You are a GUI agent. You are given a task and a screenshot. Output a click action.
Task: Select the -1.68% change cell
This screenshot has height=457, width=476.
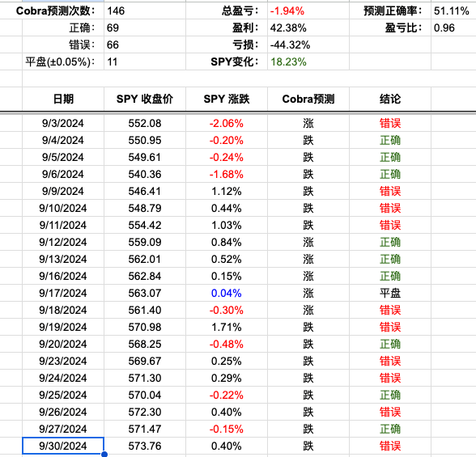coord(227,174)
